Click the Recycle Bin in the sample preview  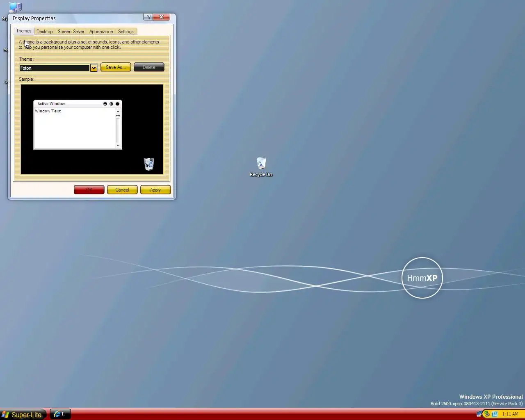tap(149, 164)
